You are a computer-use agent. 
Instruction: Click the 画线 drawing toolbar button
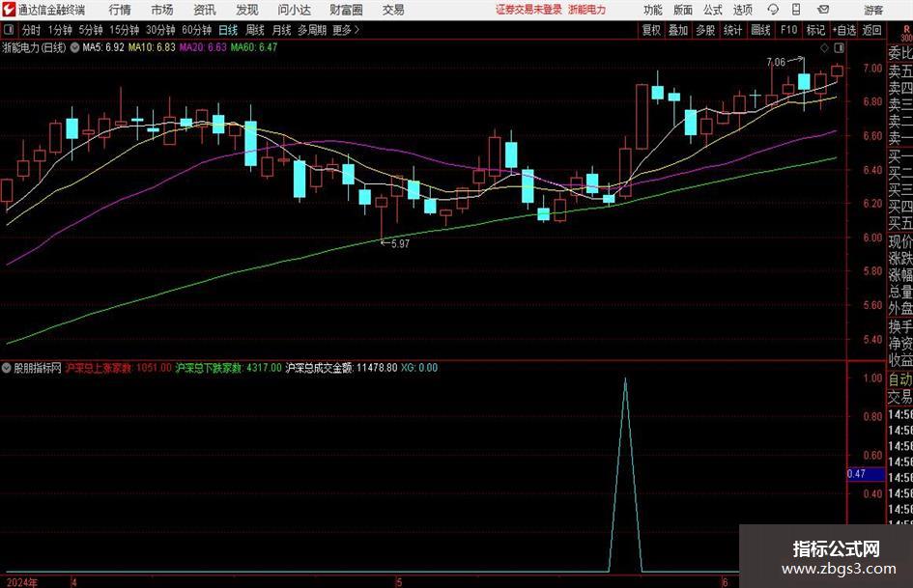pyautogui.click(x=760, y=30)
